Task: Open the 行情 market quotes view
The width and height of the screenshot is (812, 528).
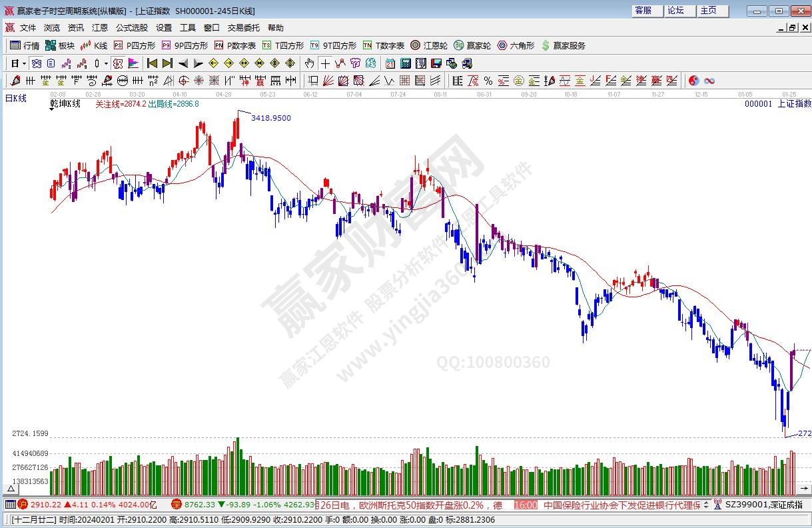Action: (24, 45)
